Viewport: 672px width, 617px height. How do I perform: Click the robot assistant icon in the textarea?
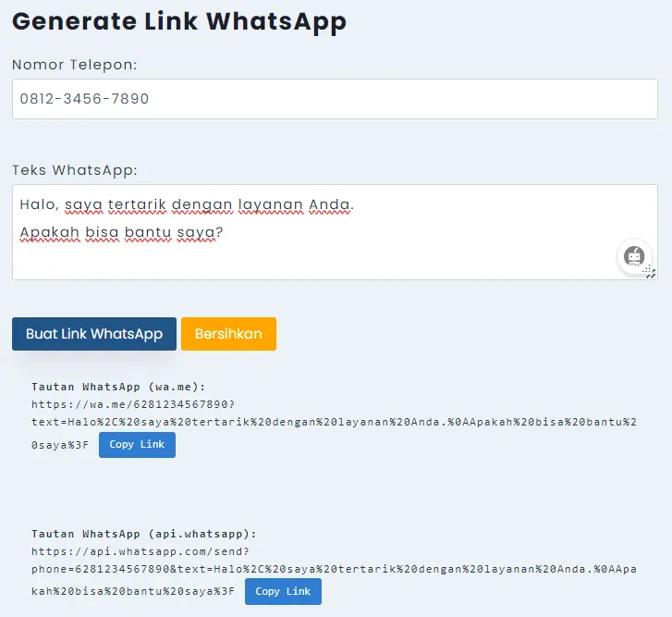[633, 256]
